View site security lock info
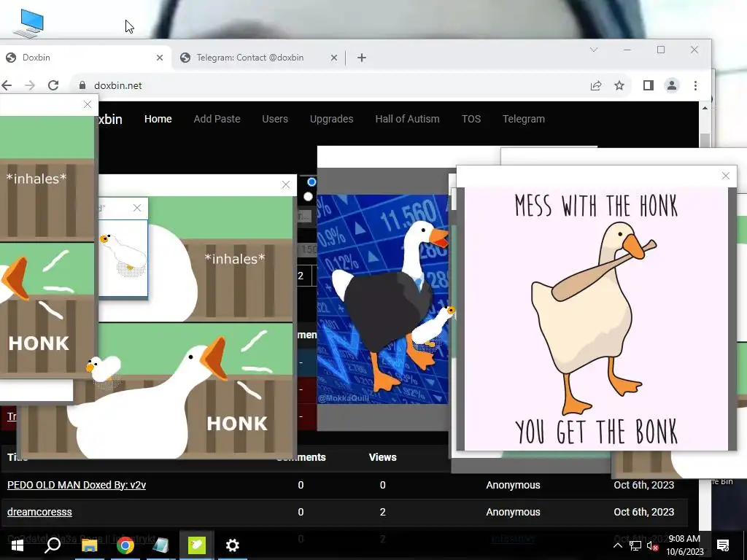Screen dimensions: 747x560 coord(82,85)
